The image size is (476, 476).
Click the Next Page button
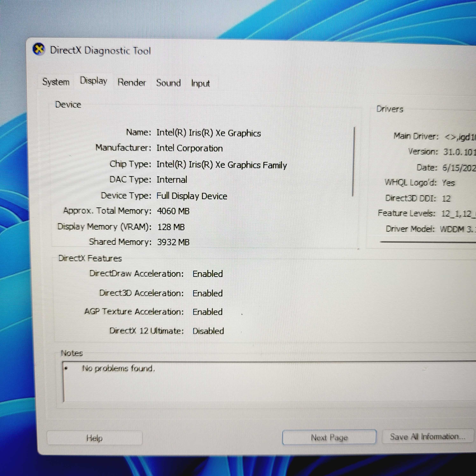(x=329, y=437)
